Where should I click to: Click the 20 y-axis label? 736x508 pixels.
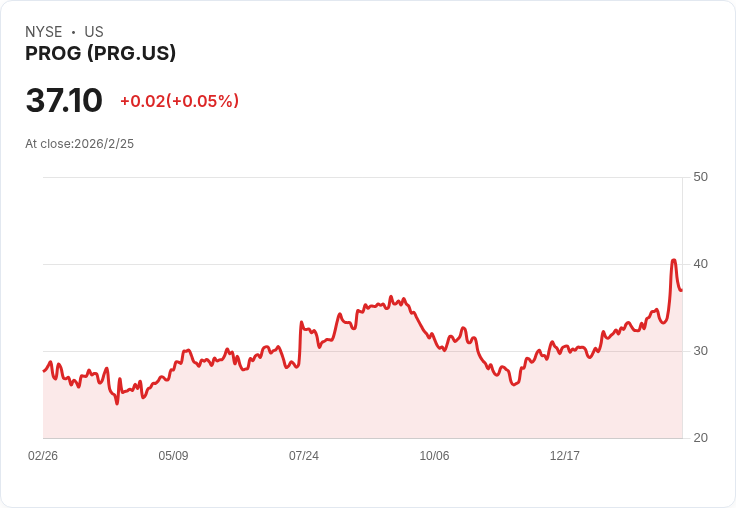click(x=700, y=438)
